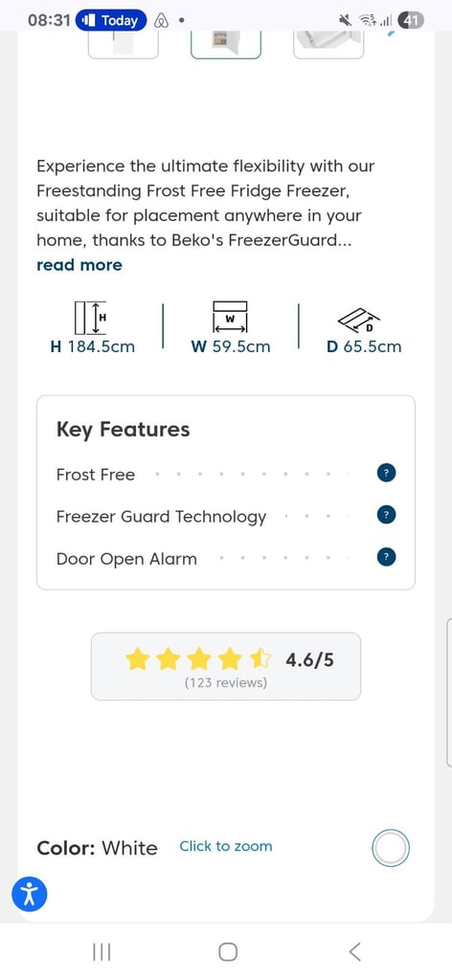Open the 123 reviews rating box
This screenshot has height=980, width=452.
226,666
